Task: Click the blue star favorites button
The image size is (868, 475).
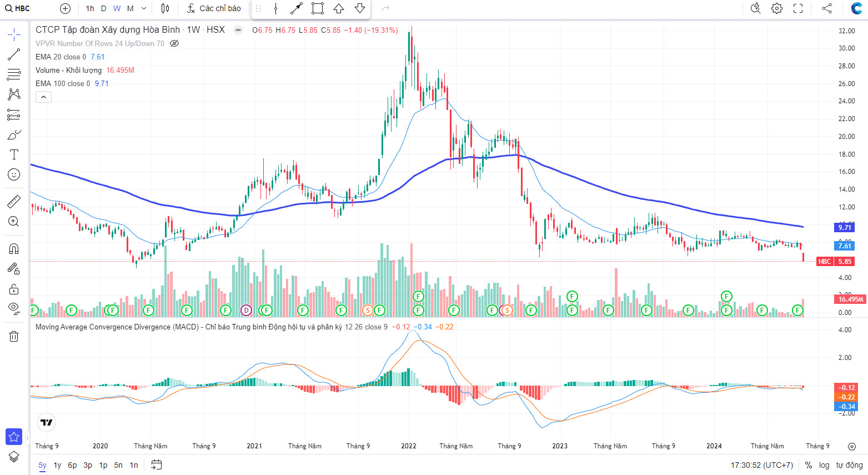Action: (14, 437)
